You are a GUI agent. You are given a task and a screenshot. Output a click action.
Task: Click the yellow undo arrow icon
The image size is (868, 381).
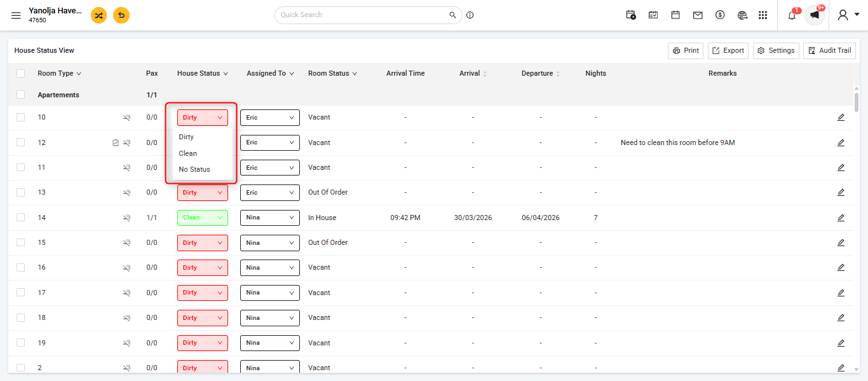tap(121, 15)
